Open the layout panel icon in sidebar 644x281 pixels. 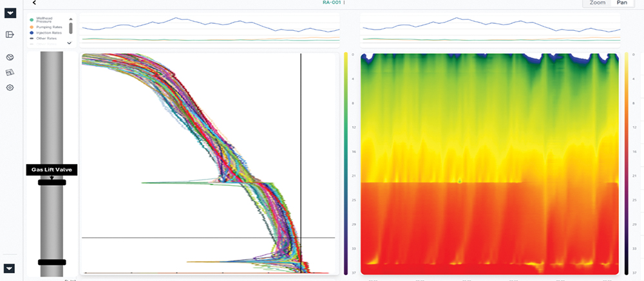[x=10, y=72]
